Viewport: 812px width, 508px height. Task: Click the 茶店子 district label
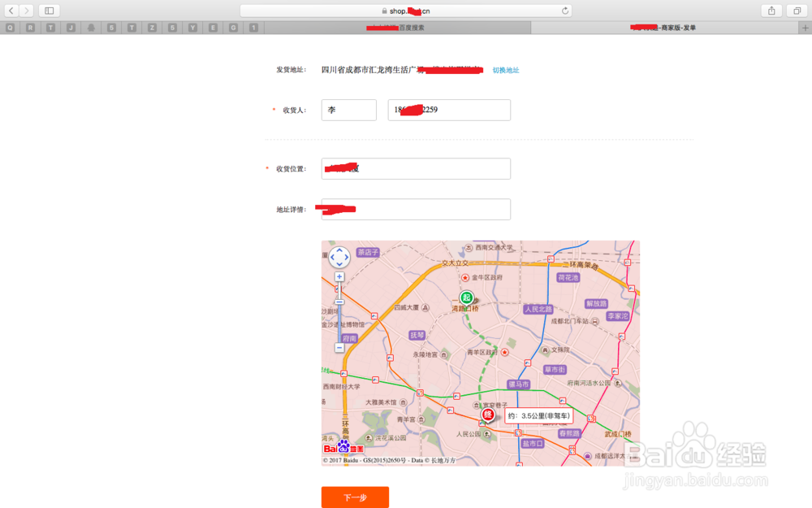click(x=368, y=253)
